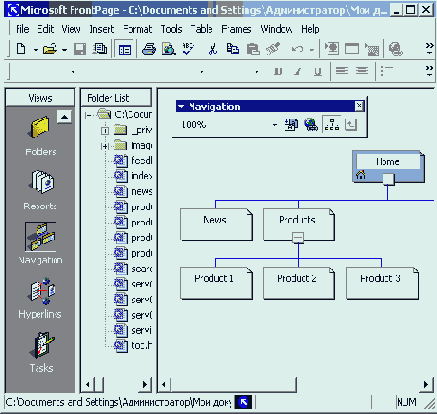Click the Save floppy disk icon
This screenshot has width=437, height=414.
[80, 49]
